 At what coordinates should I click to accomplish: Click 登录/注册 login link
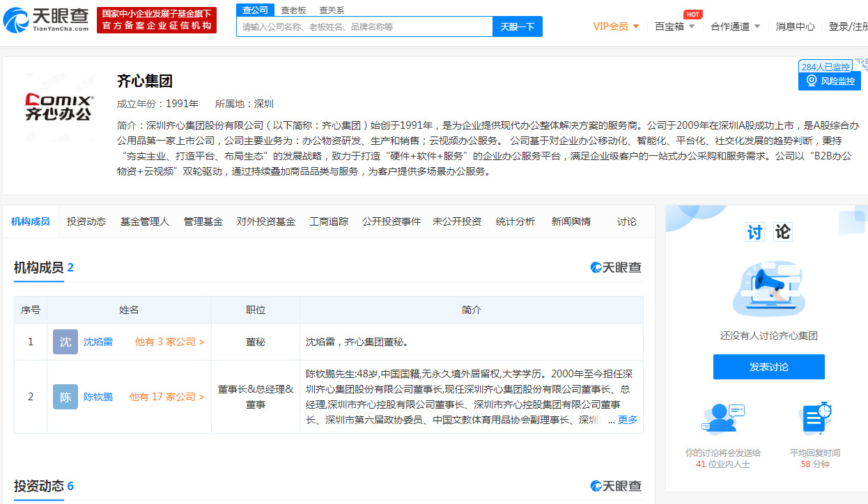(x=848, y=26)
